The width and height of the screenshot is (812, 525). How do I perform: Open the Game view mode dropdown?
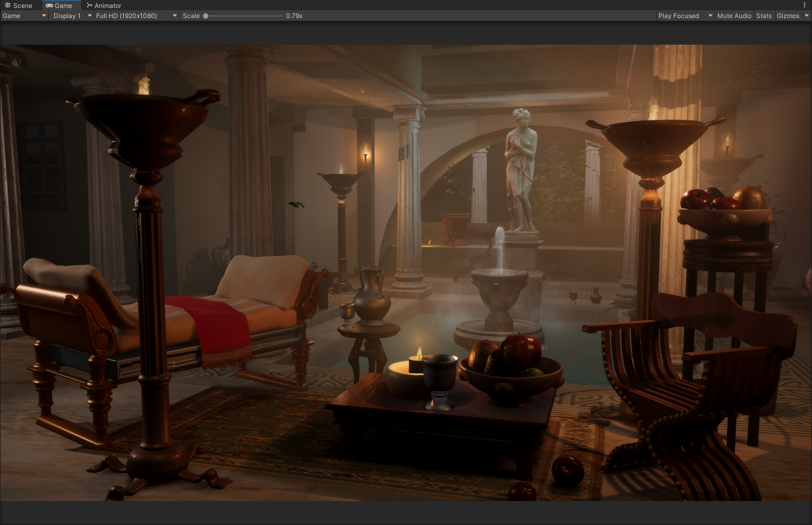tap(24, 16)
